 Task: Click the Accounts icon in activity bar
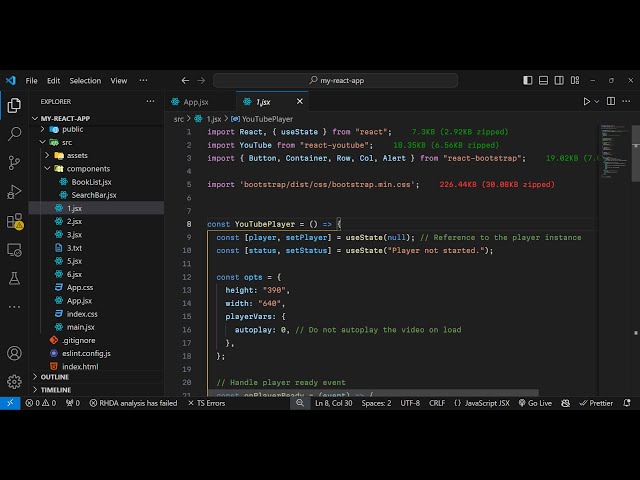14,353
